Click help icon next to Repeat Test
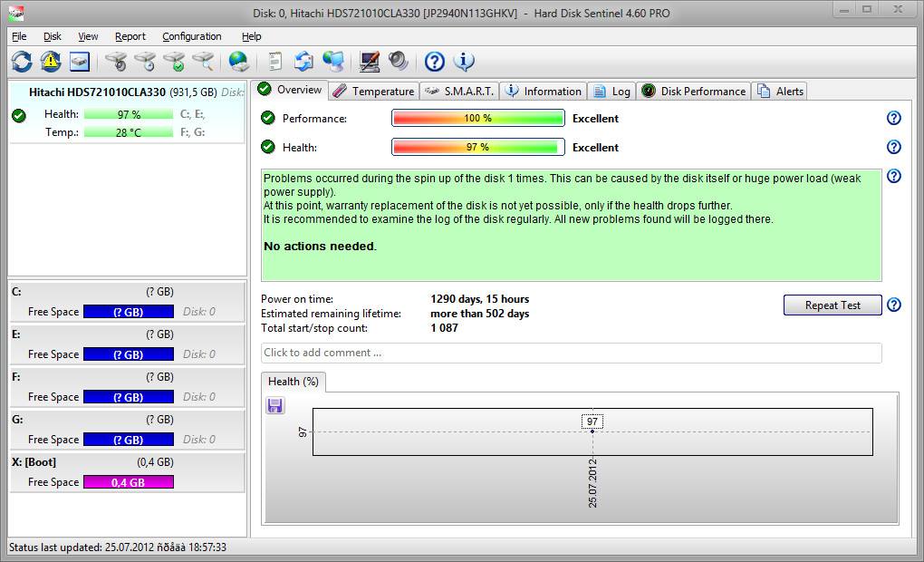Viewport: 924px width, 562px height. 893,305
